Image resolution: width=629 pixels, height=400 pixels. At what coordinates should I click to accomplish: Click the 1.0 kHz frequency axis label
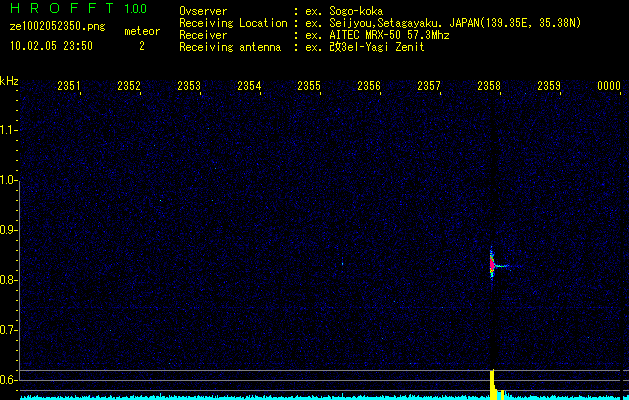(x=9, y=180)
